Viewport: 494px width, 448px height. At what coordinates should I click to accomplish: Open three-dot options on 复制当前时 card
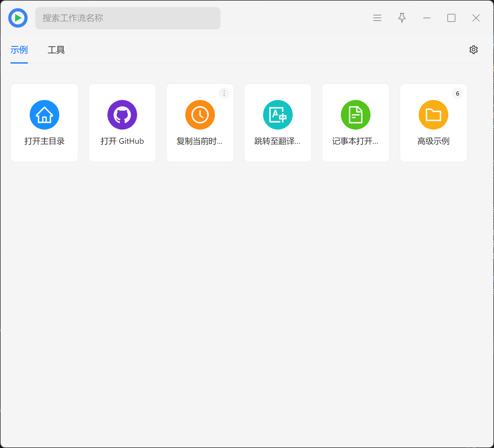(224, 93)
